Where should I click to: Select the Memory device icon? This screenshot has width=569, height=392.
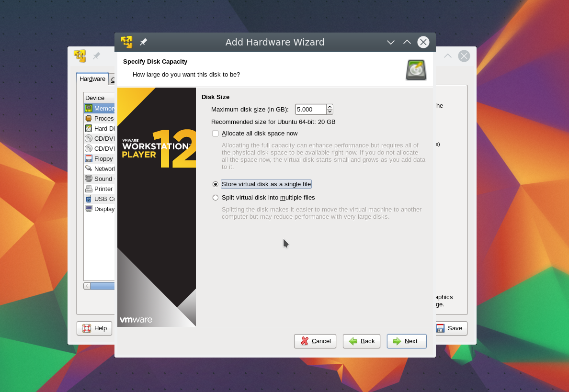point(89,109)
